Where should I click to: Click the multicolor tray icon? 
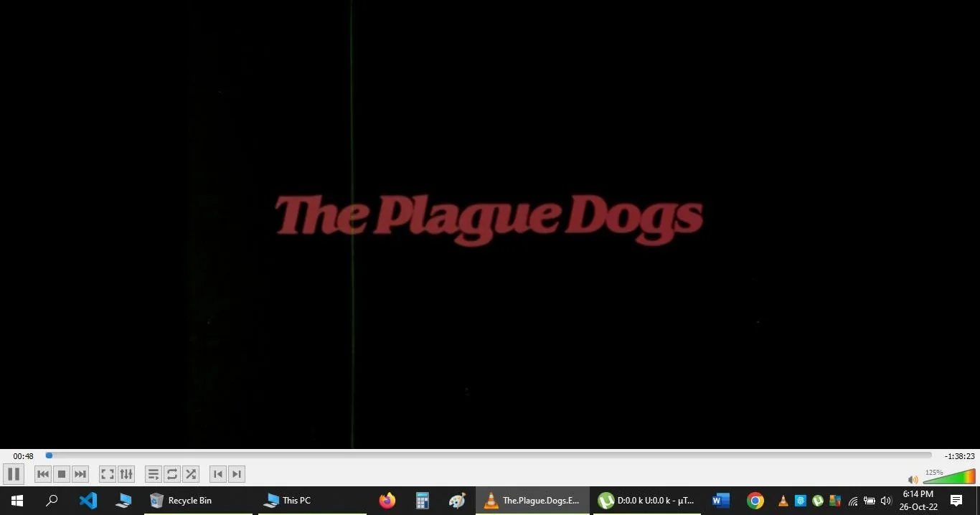tap(835, 501)
